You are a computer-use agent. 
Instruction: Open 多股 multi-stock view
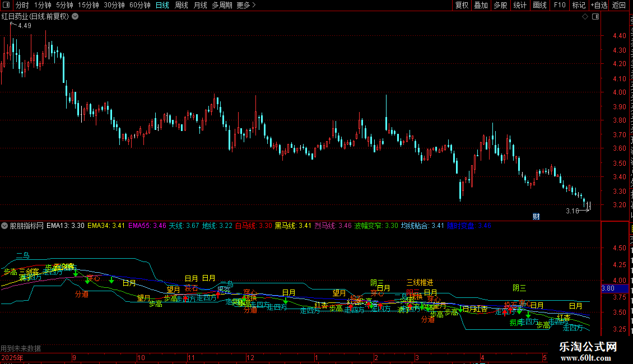[x=500, y=5]
